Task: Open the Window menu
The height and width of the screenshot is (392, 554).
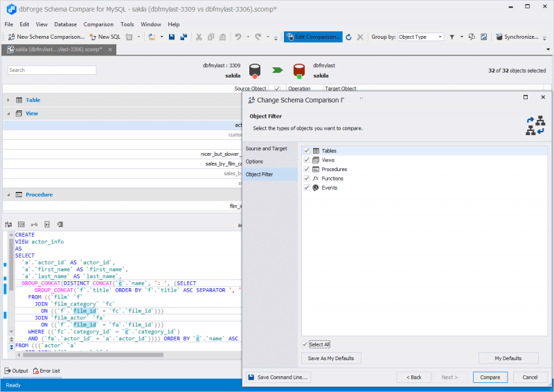Action: coord(151,24)
